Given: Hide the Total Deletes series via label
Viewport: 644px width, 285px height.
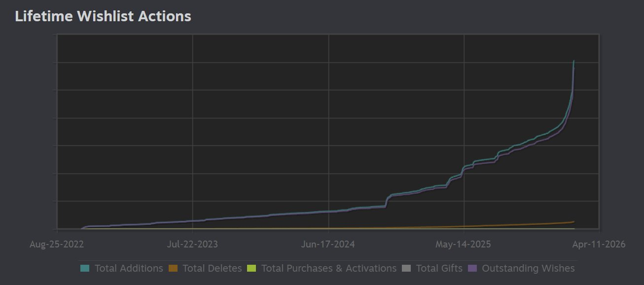Looking at the screenshot, I should pyautogui.click(x=212, y=268).
